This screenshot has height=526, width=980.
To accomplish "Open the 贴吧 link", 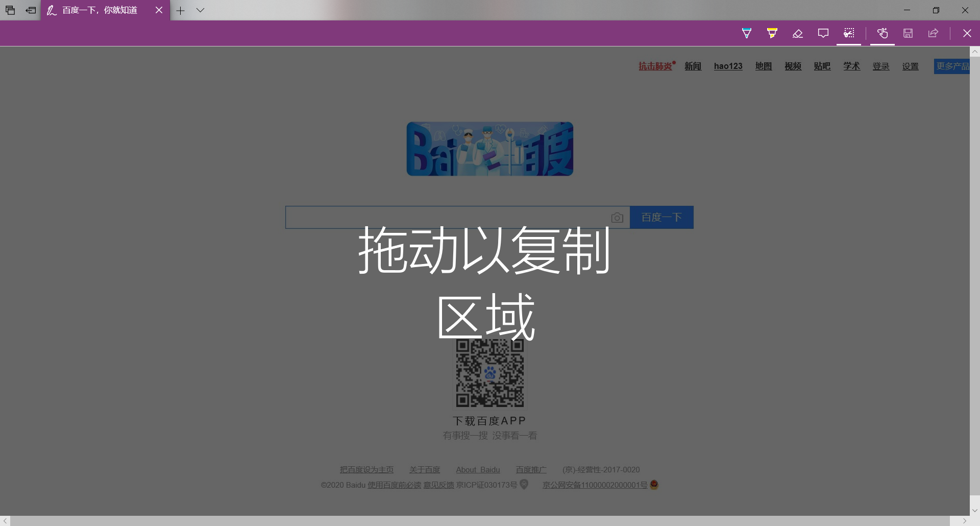I will click(x=822, y=66).
